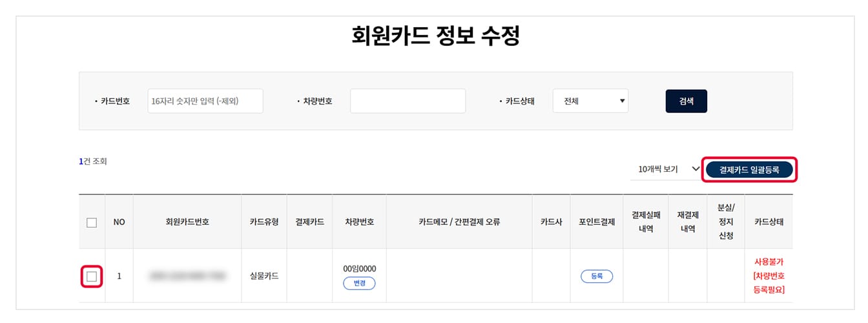Click the 결제카드 column header

tap(309, 222)
